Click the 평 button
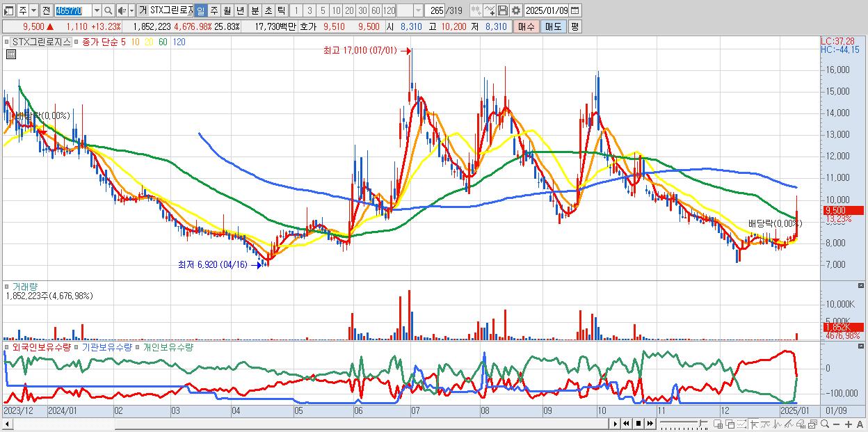 [x=574, y=26]
